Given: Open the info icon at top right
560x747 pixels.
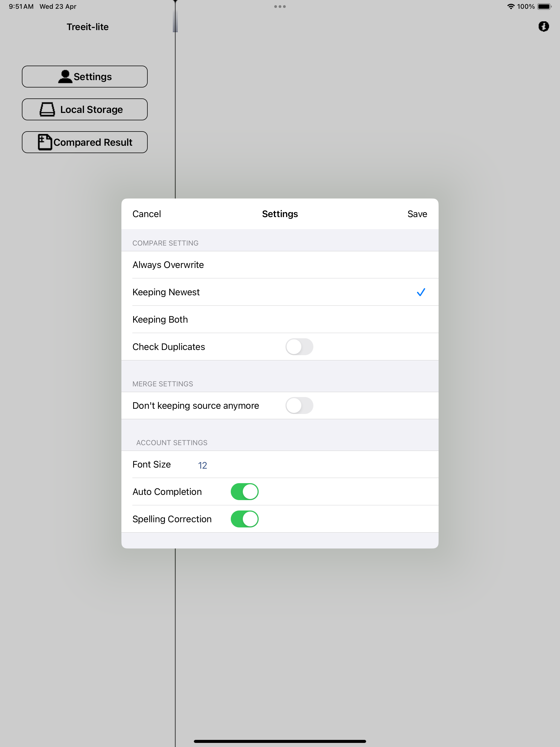Looking at the screenshot, I should coord(543,26).
